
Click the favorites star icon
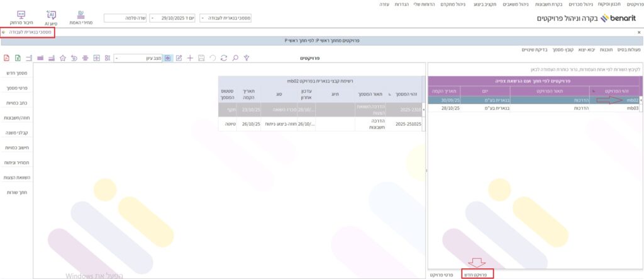(x=63, y=58)
